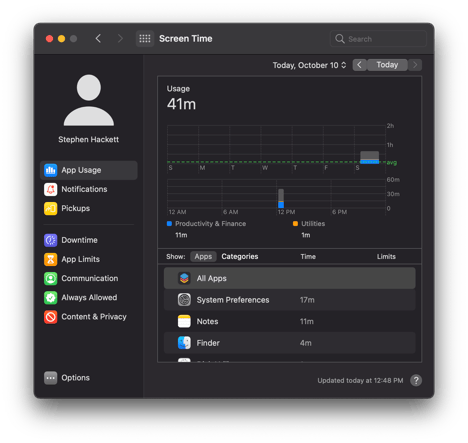This screenshot has width=468, height=443.
Task: Click the Time column header
Action: point(308,257)
